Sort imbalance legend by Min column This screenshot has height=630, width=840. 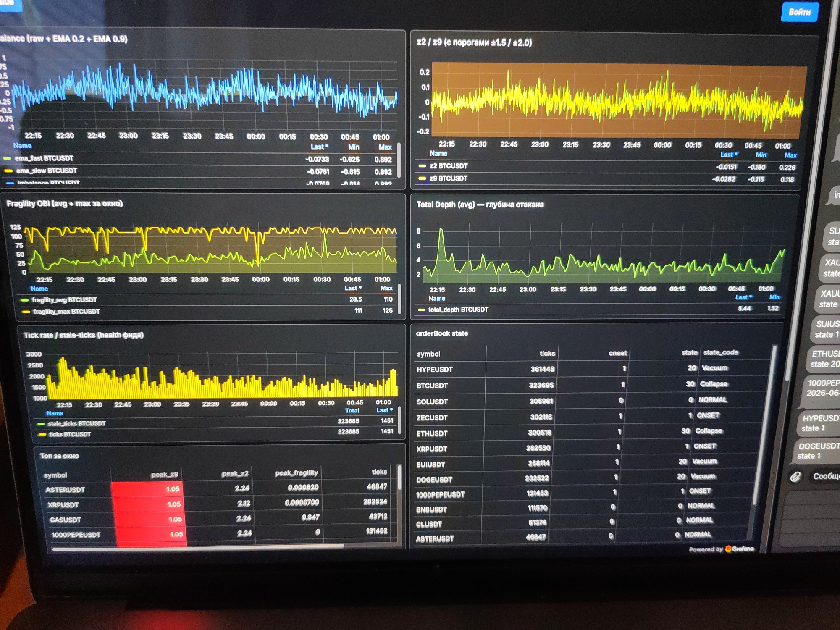click(x=354, y=147)
